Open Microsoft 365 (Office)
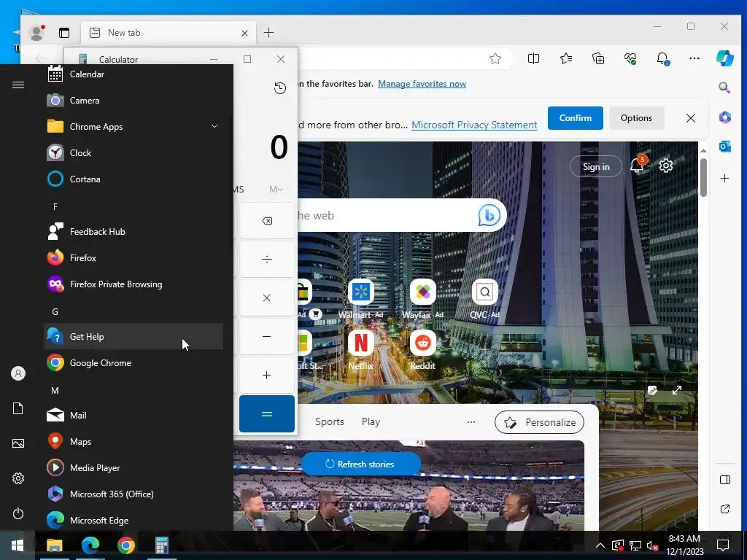Screen dimensions: 747x560 [x=133, y=494]
